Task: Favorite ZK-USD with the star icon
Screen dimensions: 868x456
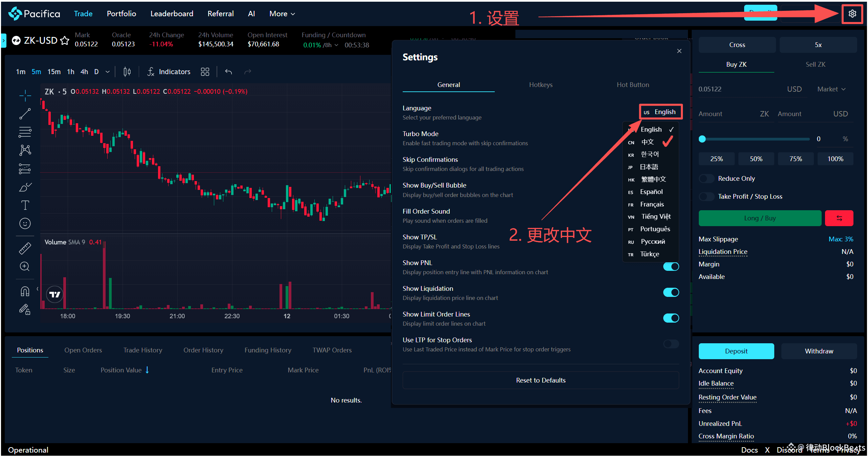Action: click(65, 41)
